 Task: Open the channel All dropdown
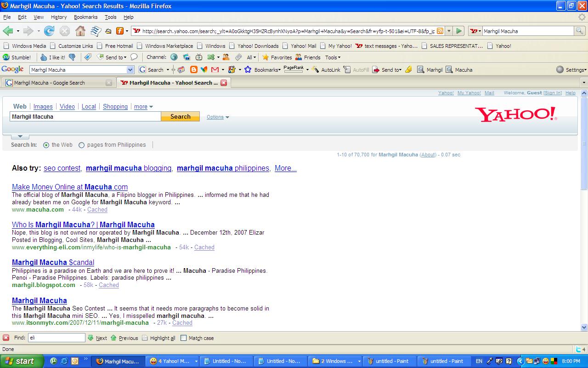point(252,57)
